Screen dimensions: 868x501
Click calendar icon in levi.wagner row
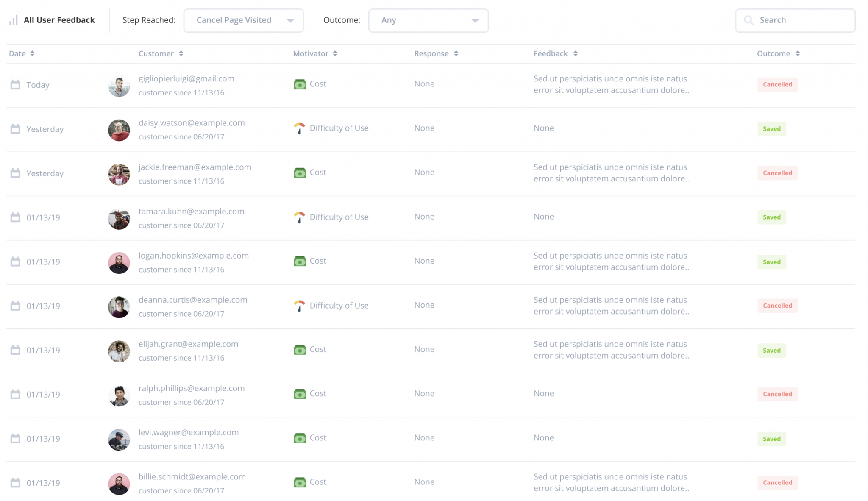(x=15, y=439)
